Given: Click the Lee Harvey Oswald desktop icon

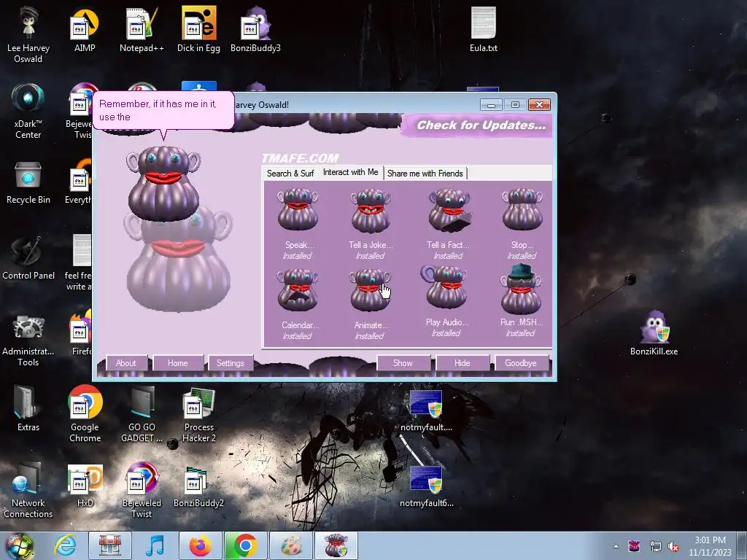Looking at the screenshot, I should coord(28,35).
